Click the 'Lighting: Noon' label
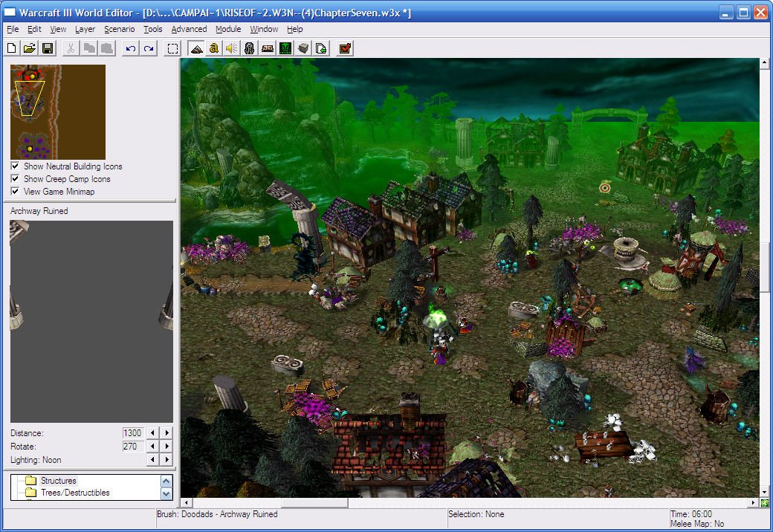The image size is (773, 532). 36,460
